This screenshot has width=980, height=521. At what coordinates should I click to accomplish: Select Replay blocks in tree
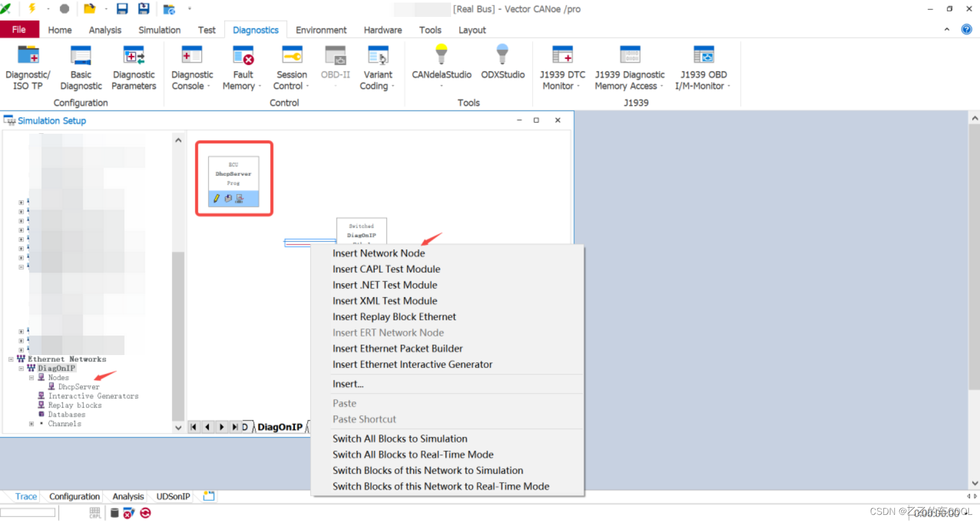(x=75, y=405)
